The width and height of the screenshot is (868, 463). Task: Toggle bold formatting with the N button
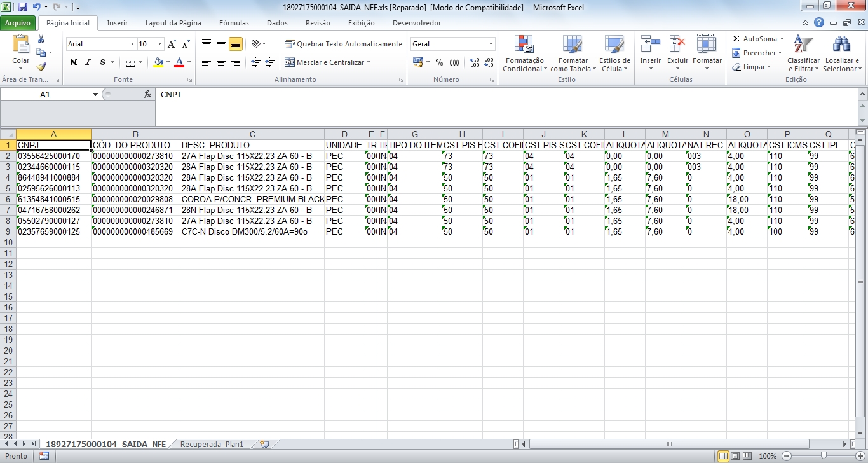pyautogui.click(x=72, y=62)
